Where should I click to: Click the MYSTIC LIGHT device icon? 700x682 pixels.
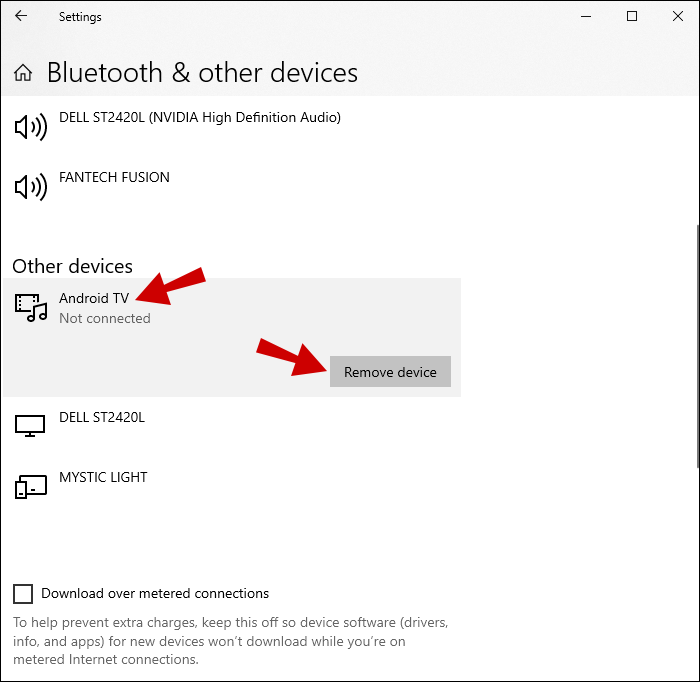(30, 486)
